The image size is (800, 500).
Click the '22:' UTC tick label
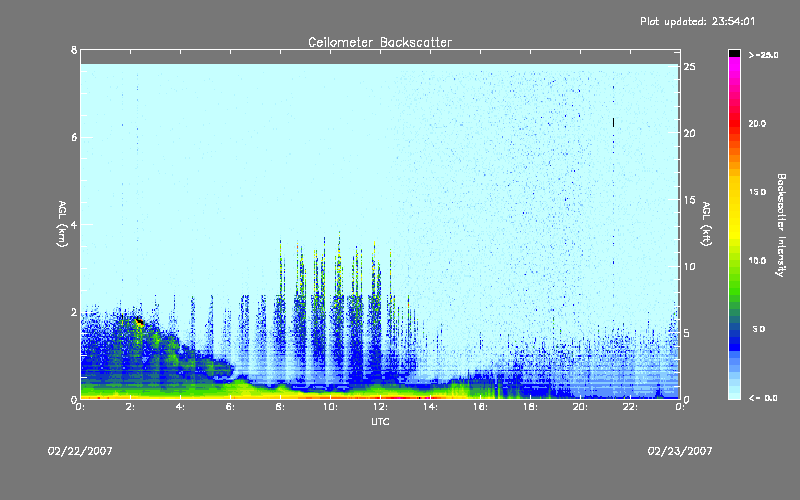(x=630, y=407)
